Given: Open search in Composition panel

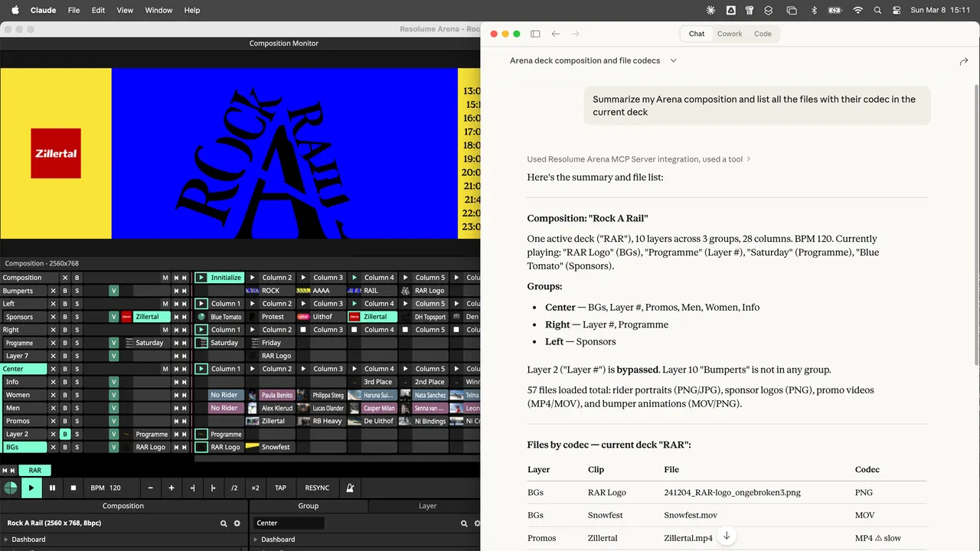Looking at the screenshot, I should 224,523.
